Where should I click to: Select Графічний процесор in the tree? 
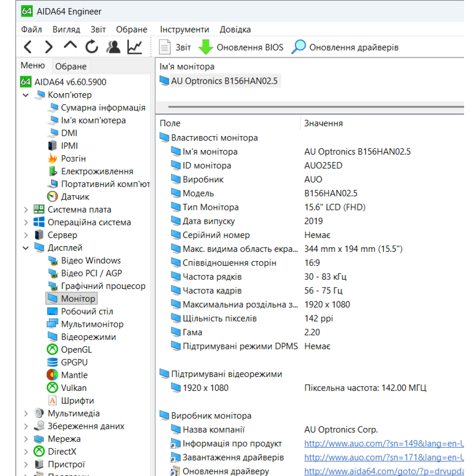pos(103,286)
